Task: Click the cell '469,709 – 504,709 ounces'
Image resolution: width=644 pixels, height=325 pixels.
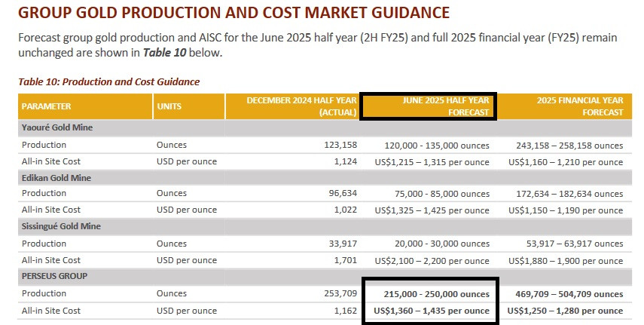Action: 569,294
